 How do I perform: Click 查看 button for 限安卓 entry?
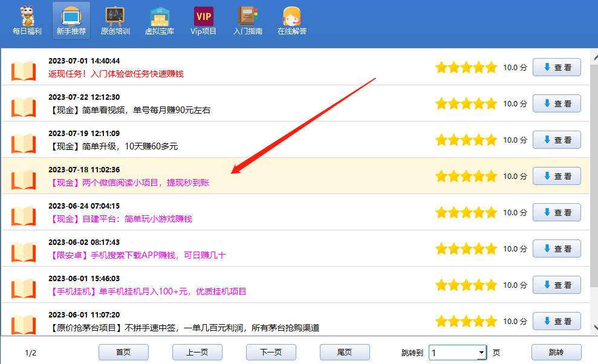tap(557, 249)
